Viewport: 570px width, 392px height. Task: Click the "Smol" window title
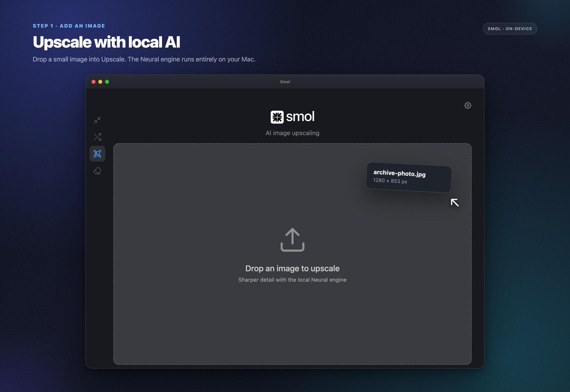pyautogui.click(x=285, y=82)
